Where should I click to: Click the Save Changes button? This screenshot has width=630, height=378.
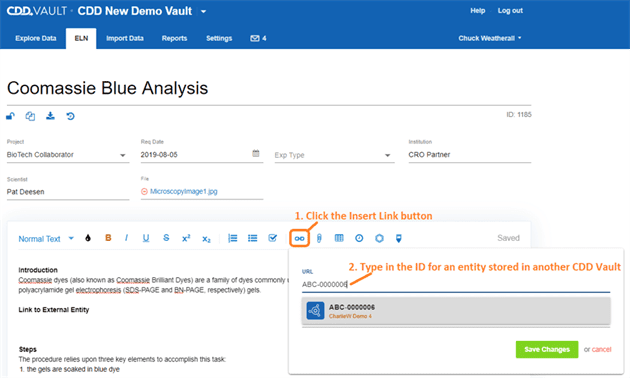pos(547,349)
